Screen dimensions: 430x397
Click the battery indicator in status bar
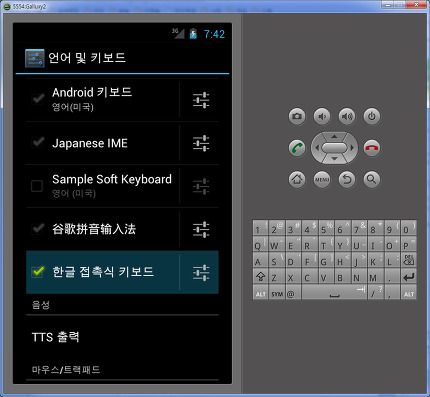pos(193,34)
